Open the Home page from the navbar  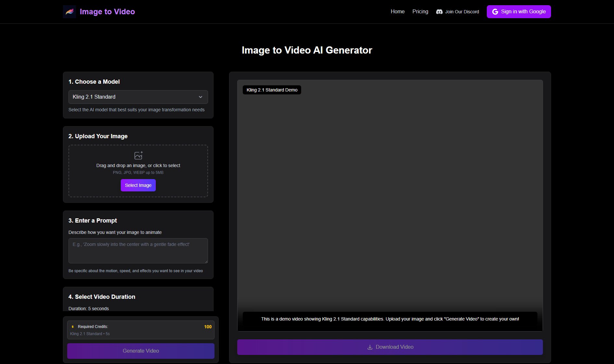click(x=397, y=11)
